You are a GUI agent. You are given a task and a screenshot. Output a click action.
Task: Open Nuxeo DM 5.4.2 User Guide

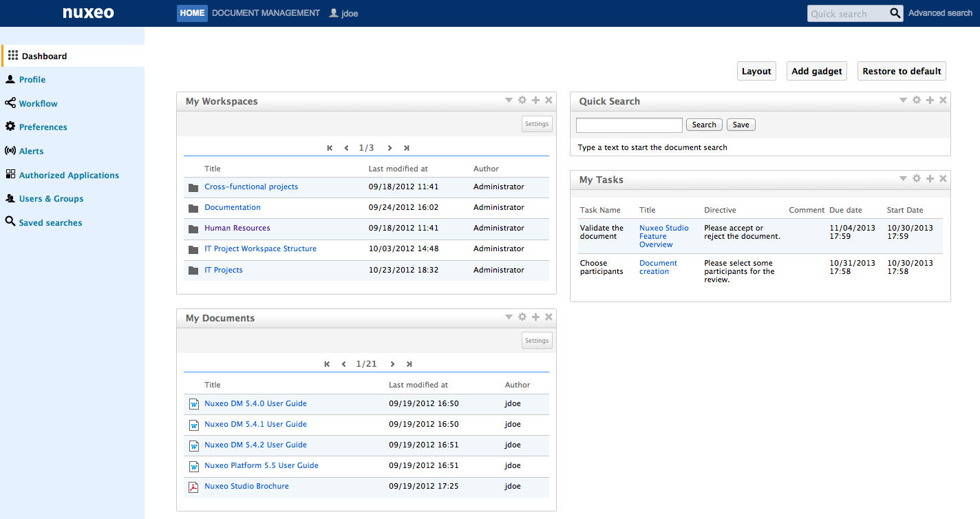255,445
